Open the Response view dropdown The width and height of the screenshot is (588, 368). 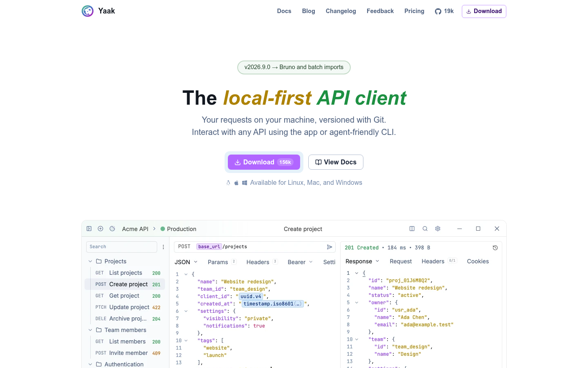click(x=363, y=261)
